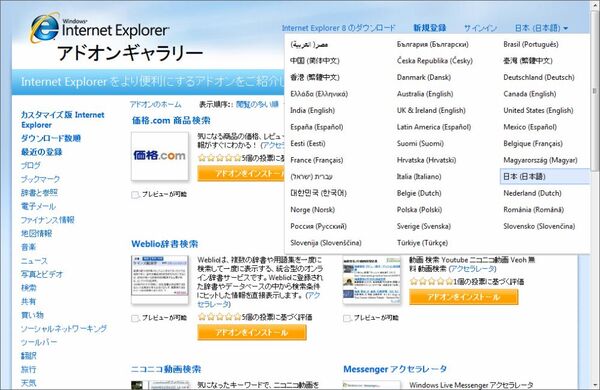
Task: Check preview box under 価格.com add-on
Action: point(135,195)
